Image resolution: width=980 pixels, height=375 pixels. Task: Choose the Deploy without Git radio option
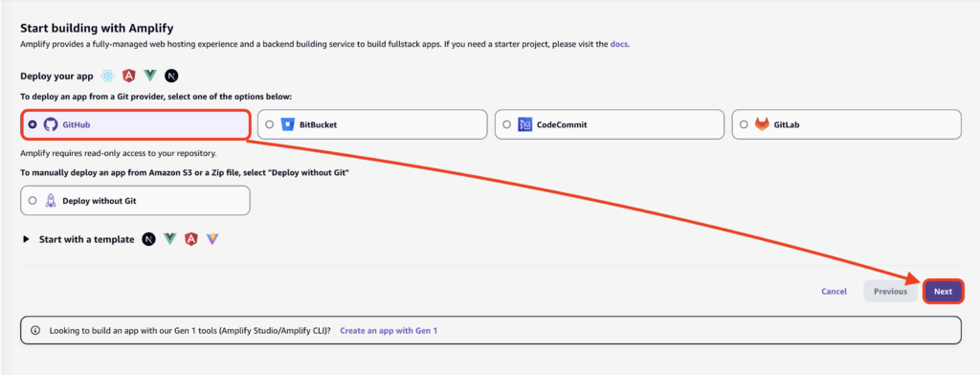pos(33,201)
